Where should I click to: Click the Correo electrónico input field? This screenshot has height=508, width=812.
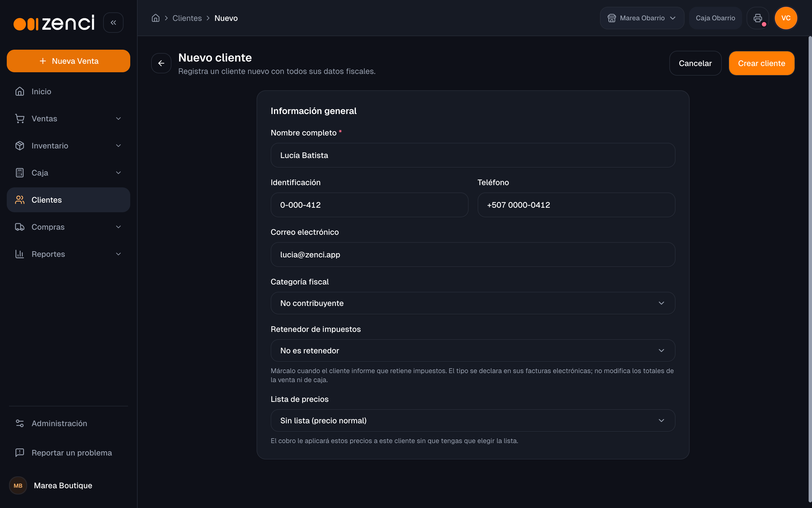[473, 255]
